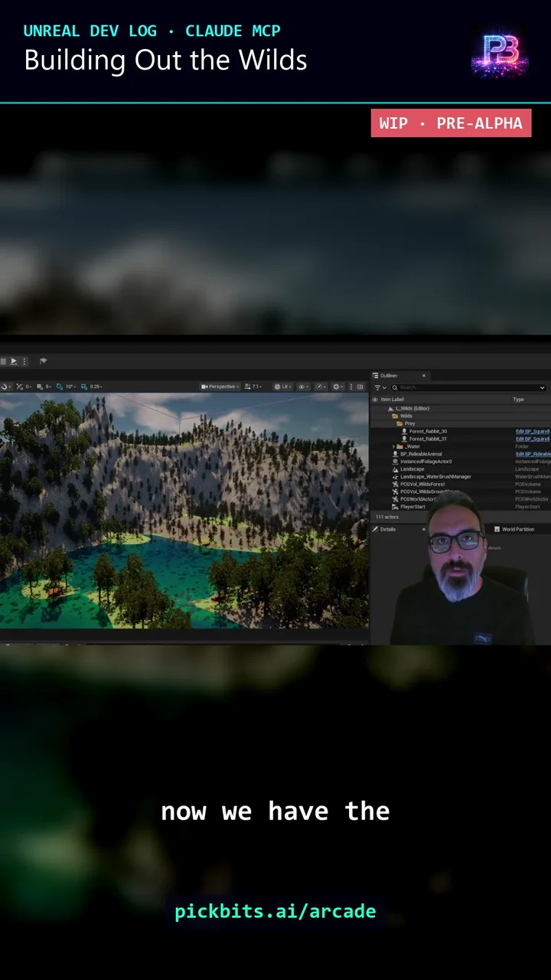Image resolution: width=551 pixels, height=980 pixels.
Task: Select L_Wilds (Editor) level row
Action: 461,408
